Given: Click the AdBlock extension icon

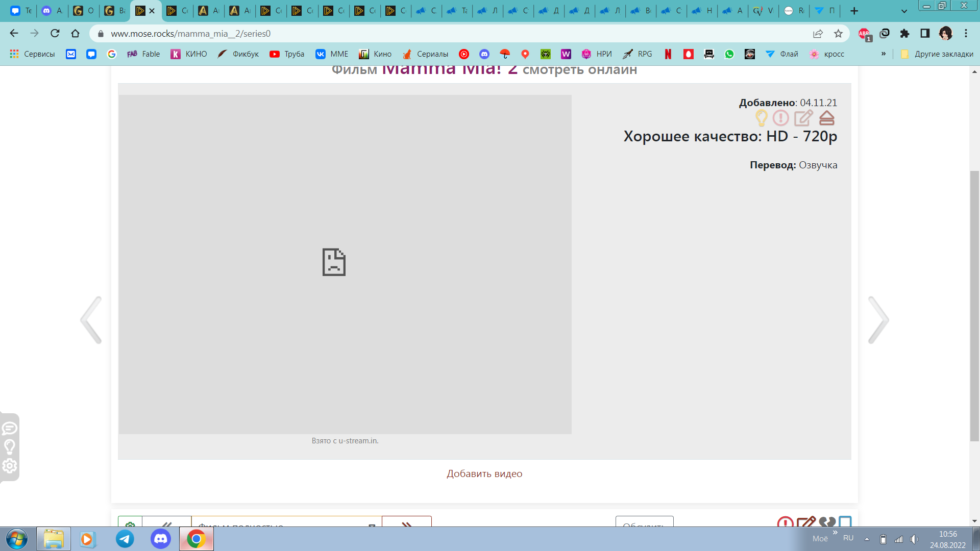Looking at the screenshot, I should click(x=864, y=34).
